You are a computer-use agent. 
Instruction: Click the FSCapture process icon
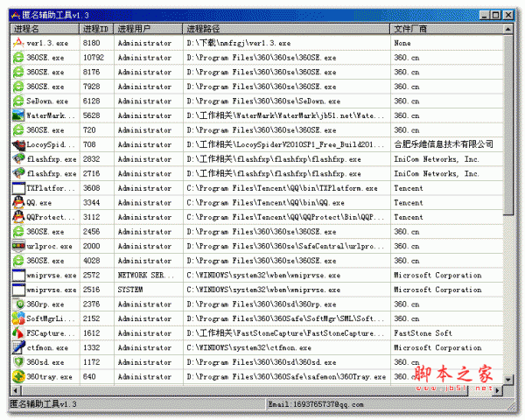(18, 333)
